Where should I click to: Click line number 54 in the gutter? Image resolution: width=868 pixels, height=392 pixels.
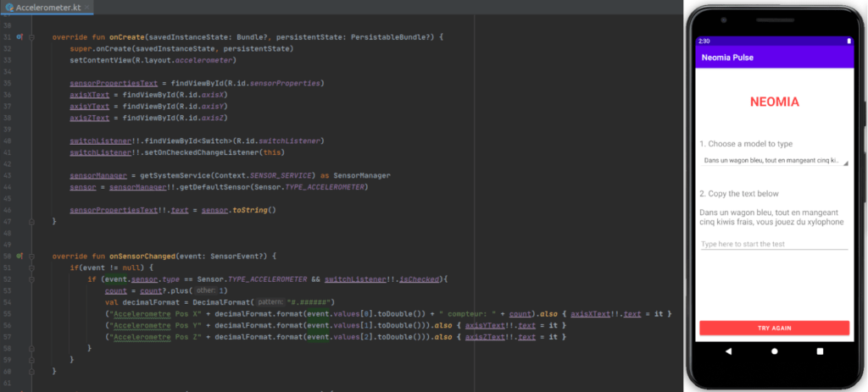[x=8, y=302]
